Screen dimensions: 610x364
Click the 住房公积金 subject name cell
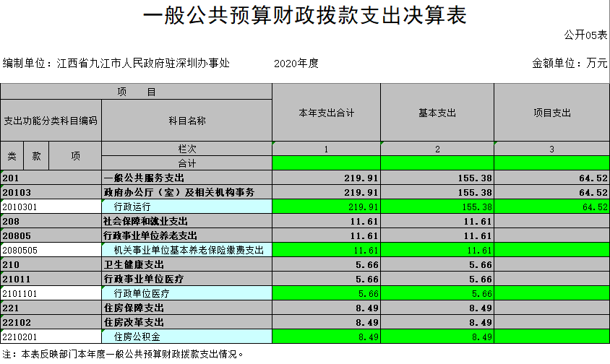coord(186,337)
